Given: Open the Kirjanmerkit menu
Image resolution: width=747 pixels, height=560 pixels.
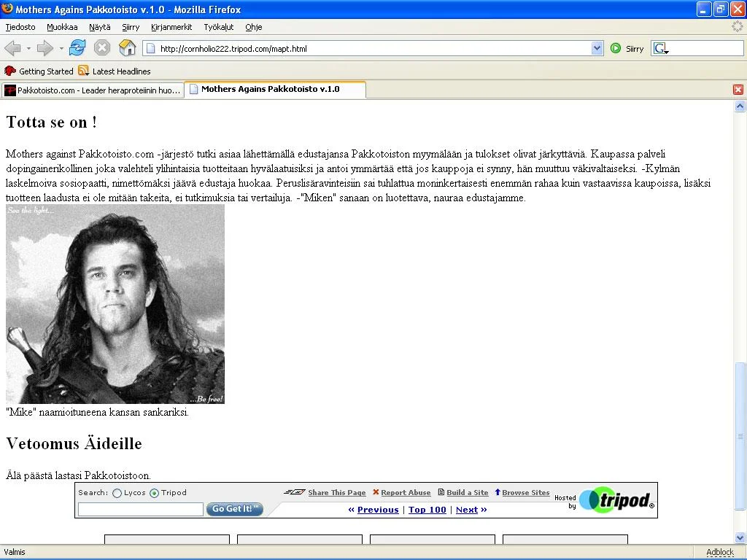Looking at the screenshot, I should click(171, 27).
